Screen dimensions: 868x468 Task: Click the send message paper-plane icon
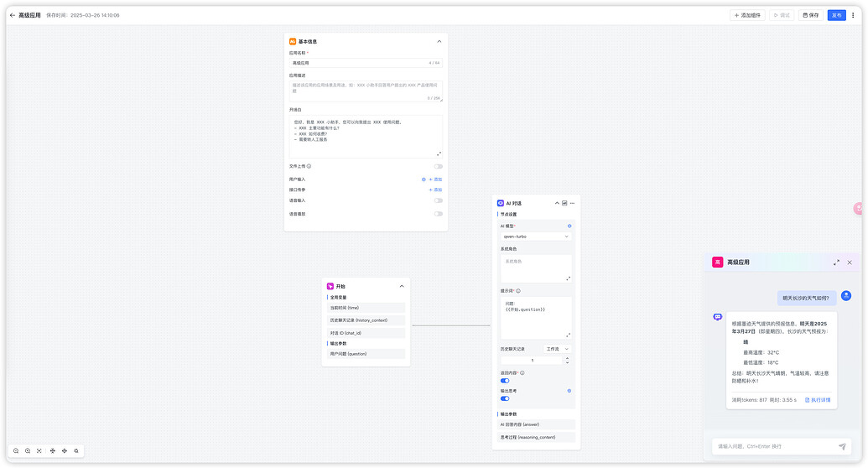(842, 446)
